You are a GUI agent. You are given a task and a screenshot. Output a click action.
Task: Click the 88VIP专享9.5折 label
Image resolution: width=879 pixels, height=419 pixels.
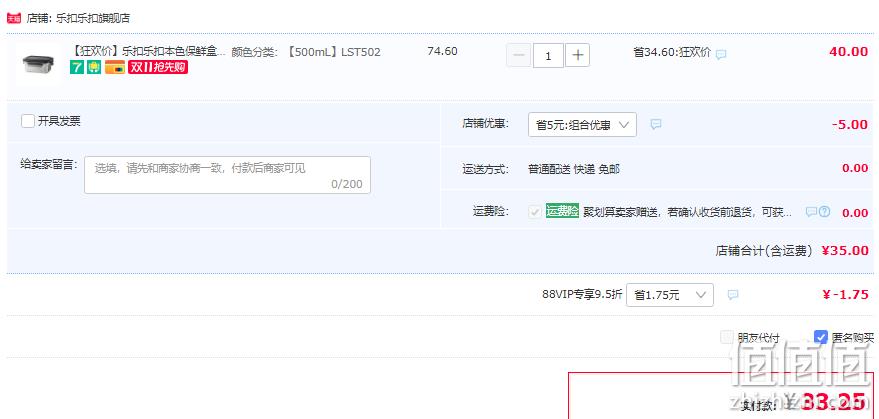(x=582, y=294)
